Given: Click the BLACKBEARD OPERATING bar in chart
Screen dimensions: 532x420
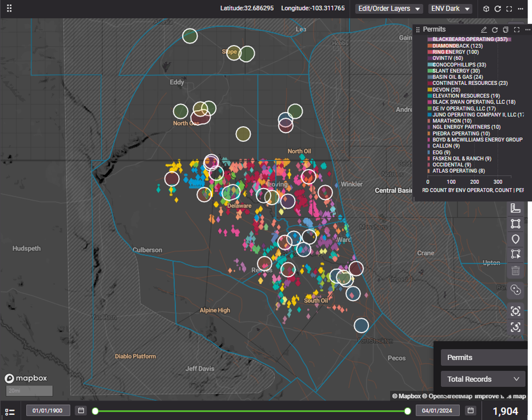Looking at the screenshot, I should pyautogui.click(x=469, y=39).
